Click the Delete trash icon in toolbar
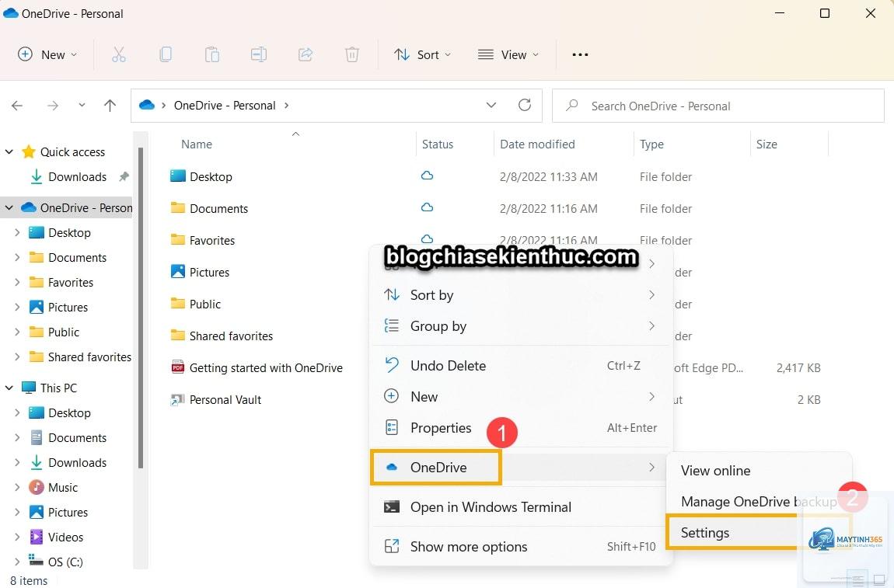The width and height of the screenshot is (894, 588). [352, 54]
